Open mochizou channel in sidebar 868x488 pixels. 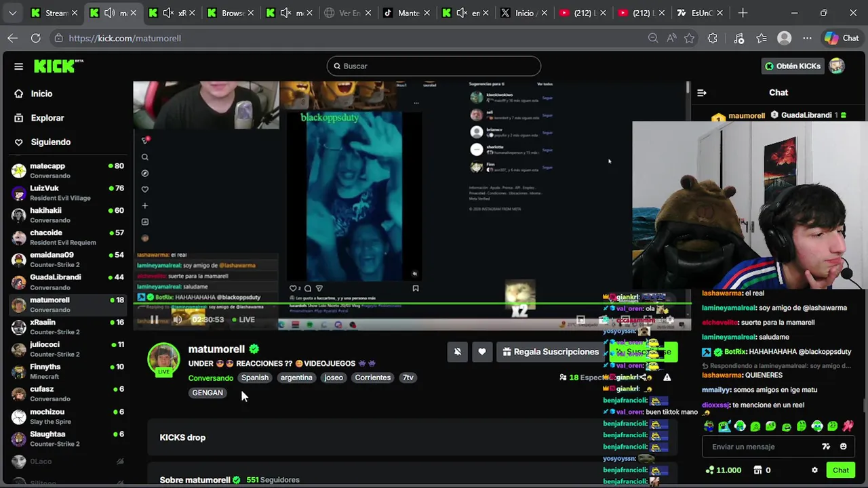(x=68, y=416)
